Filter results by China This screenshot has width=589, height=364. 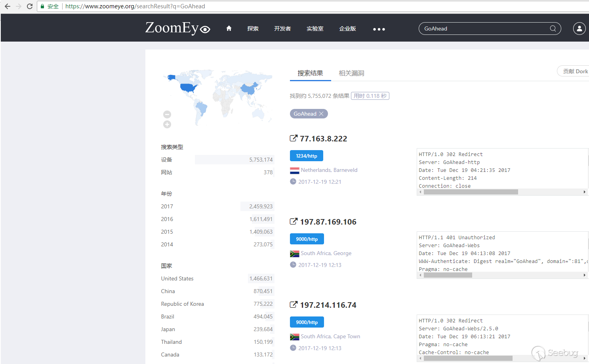click(x=217, y=291)
